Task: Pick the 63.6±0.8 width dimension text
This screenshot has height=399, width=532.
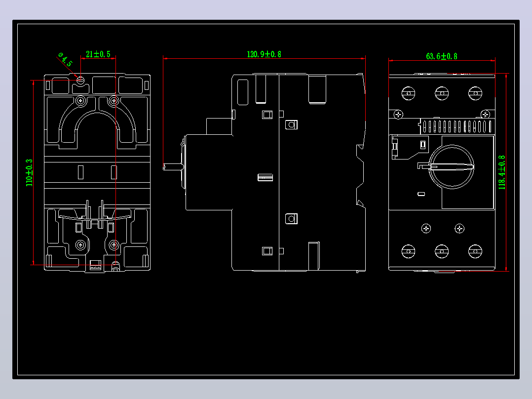Action: pos(441,56)
